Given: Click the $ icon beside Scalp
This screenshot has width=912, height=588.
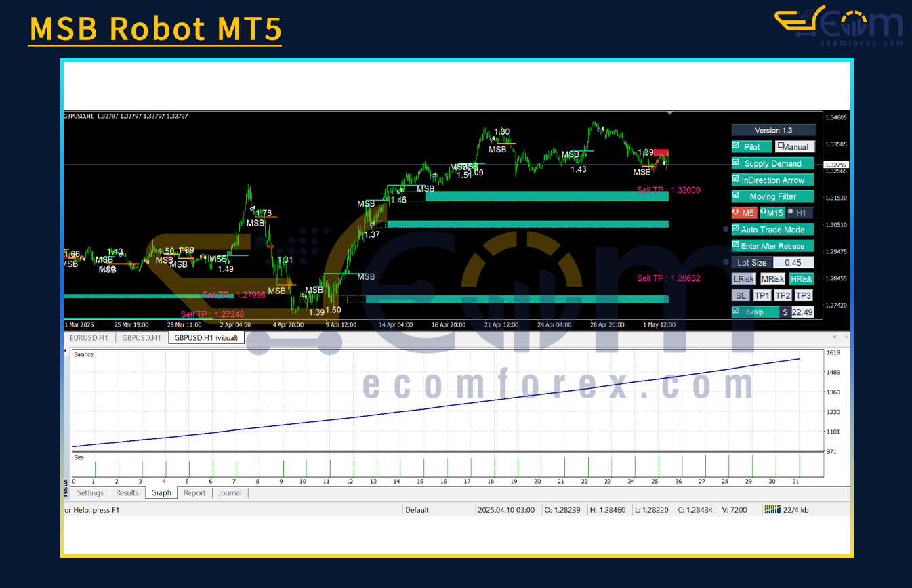Looking at the screenshot, I should coord(785,312).
